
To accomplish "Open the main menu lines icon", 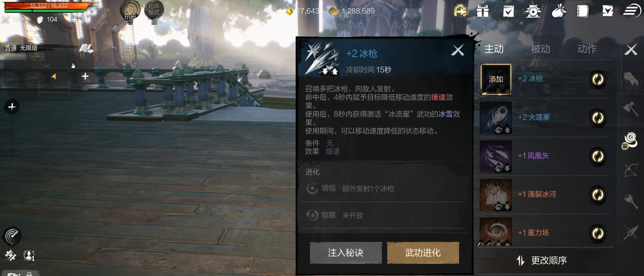I will click(x=632, y=11).
